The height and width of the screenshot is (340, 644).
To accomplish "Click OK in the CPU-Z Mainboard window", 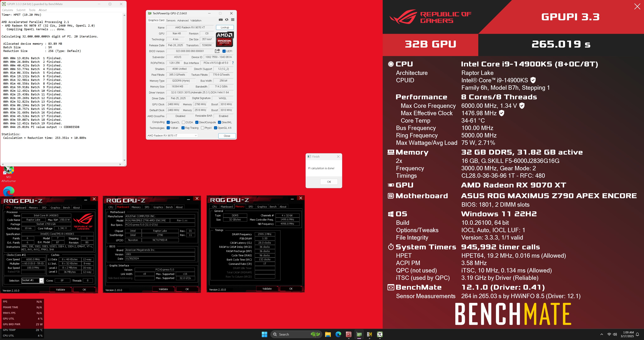I will 187,289.
